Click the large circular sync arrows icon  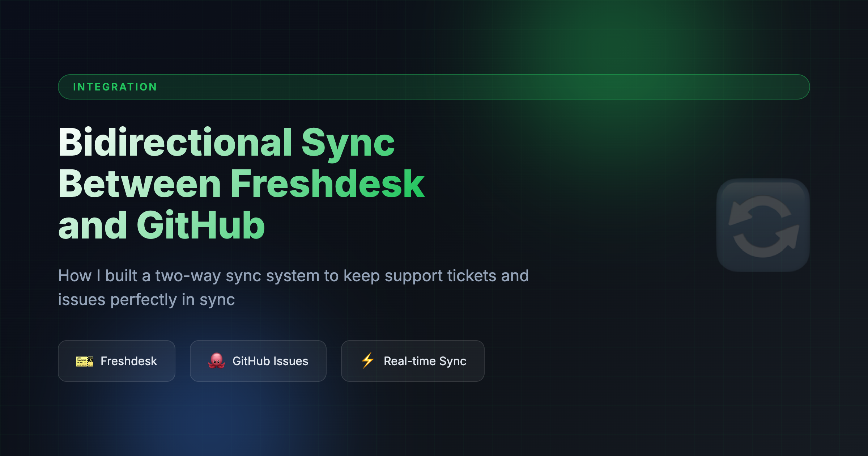(x=763, y=225)
